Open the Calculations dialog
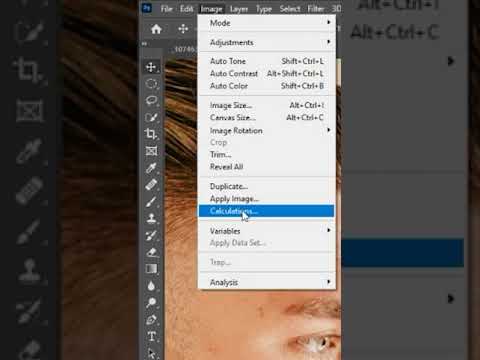 (x=267, y=211)
